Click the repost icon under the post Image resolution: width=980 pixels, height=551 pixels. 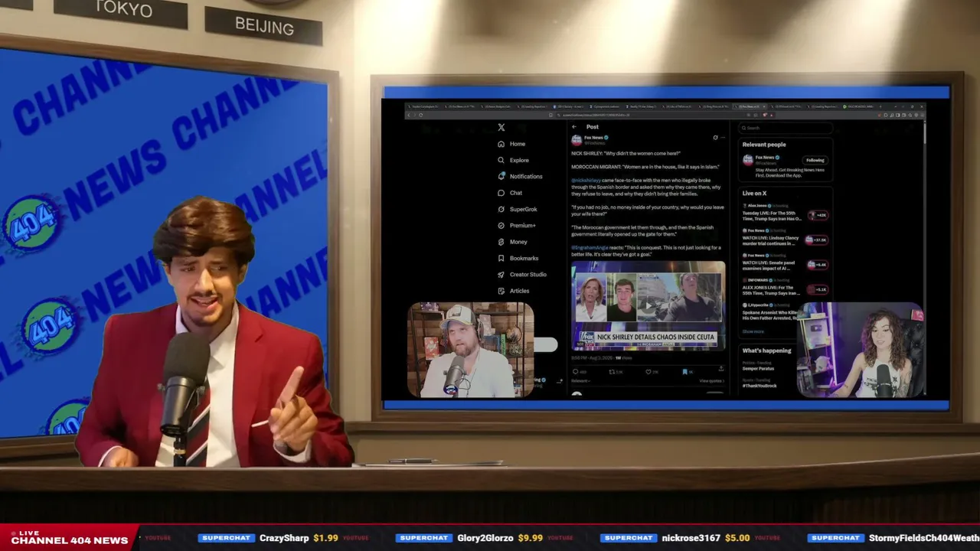(x=611, y=372)
